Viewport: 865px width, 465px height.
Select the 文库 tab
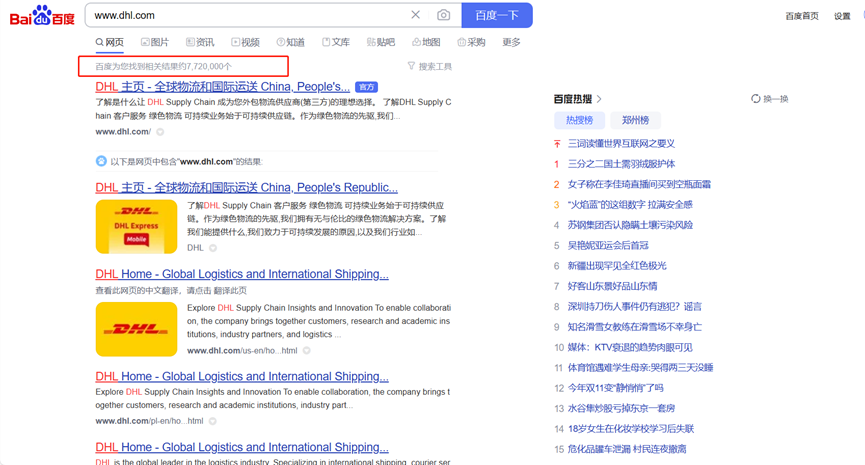tap(336, 42)
